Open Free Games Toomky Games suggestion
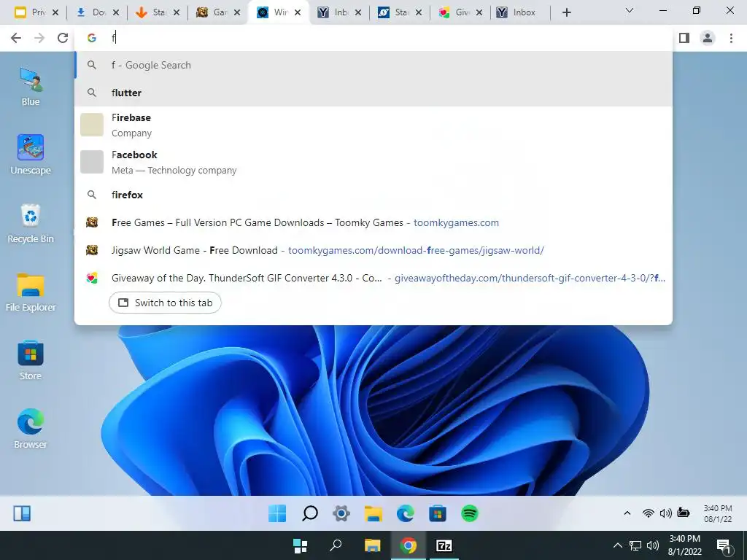This screenshot has width=747, height=560. (373, 222)
